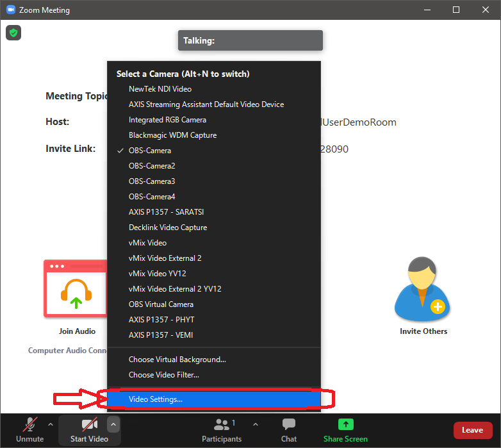Maximize the Zoom Meeting window
Screen dimensions: 501x448
pos(456,10)
